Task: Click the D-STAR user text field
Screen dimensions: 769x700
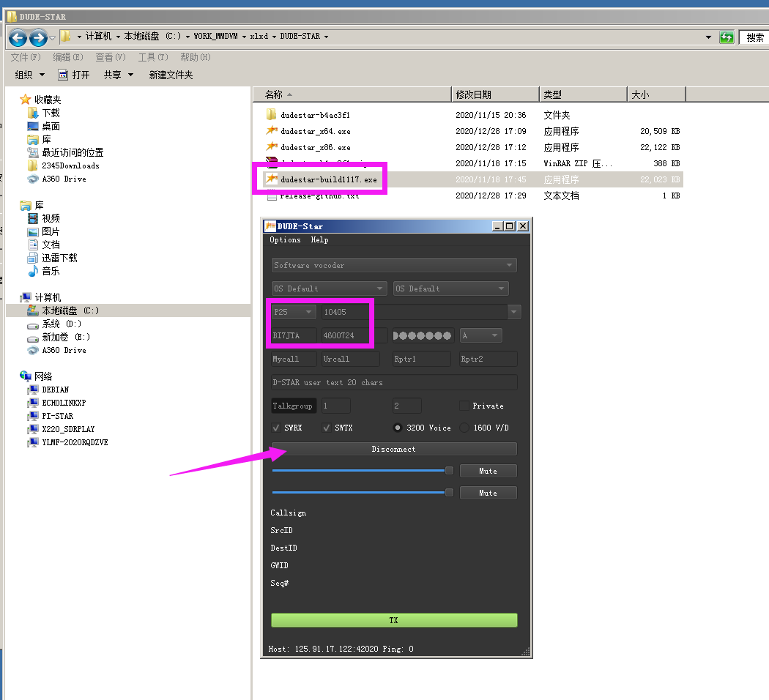Action: [394, 382]
